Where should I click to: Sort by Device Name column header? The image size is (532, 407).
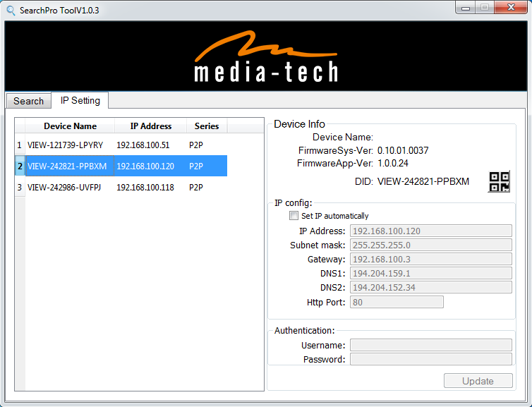click(x=70, y=126)
